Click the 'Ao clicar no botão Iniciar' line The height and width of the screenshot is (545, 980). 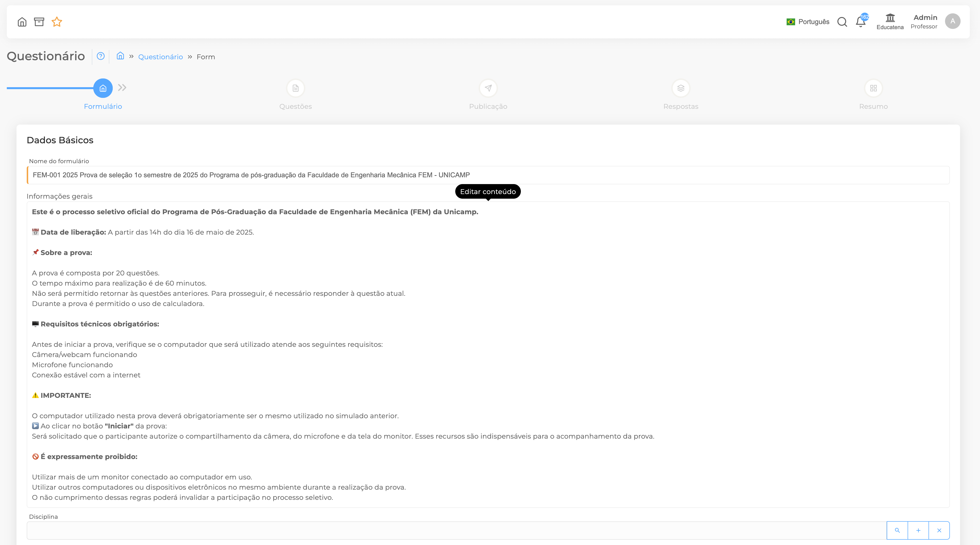(x=99, y=426)
